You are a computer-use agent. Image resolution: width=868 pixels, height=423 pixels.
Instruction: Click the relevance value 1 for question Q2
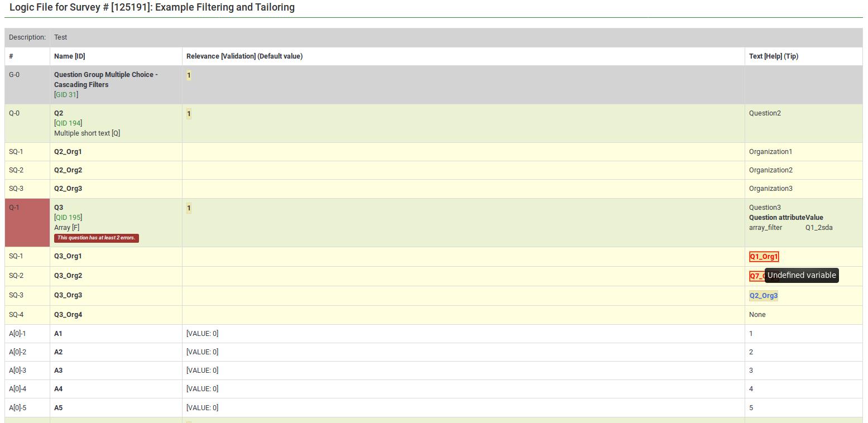189,114
